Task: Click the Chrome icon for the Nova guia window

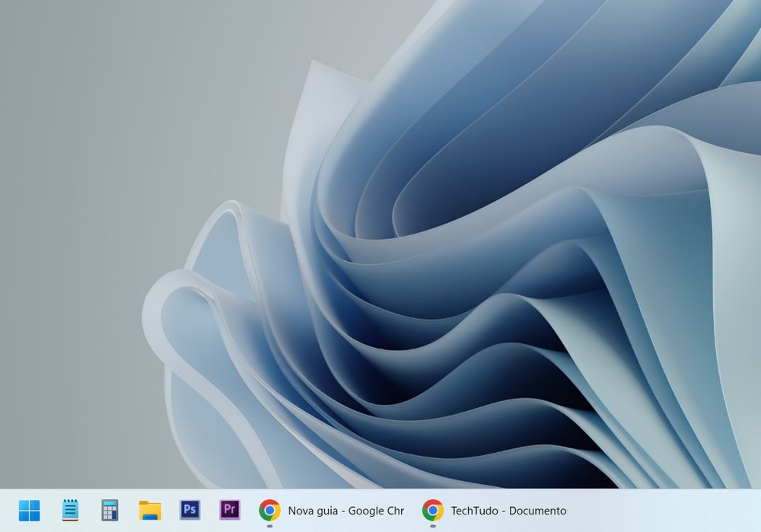Action: click(x=269, y=508)
